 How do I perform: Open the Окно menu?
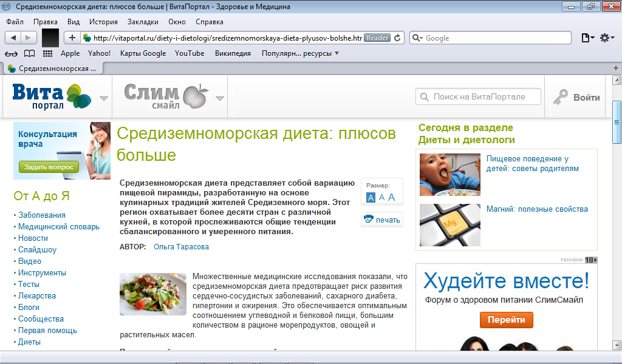click(x=177, y=22)
